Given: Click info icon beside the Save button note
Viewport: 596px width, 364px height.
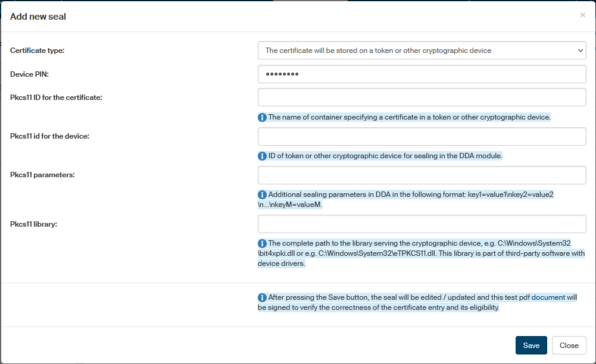Looking at the screenshot, I should tap(262, 297).
